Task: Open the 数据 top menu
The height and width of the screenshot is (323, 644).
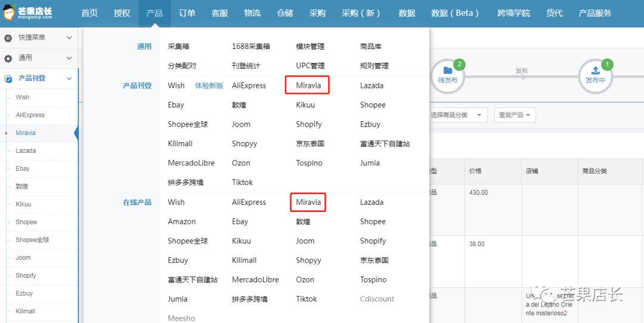Action: click(x=407, y=13)
